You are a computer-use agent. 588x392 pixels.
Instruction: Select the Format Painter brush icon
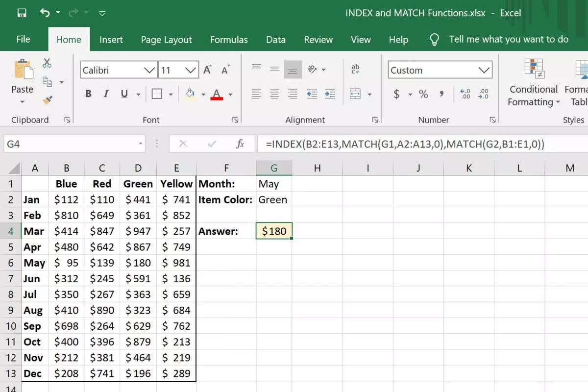[x=47, y=100]
